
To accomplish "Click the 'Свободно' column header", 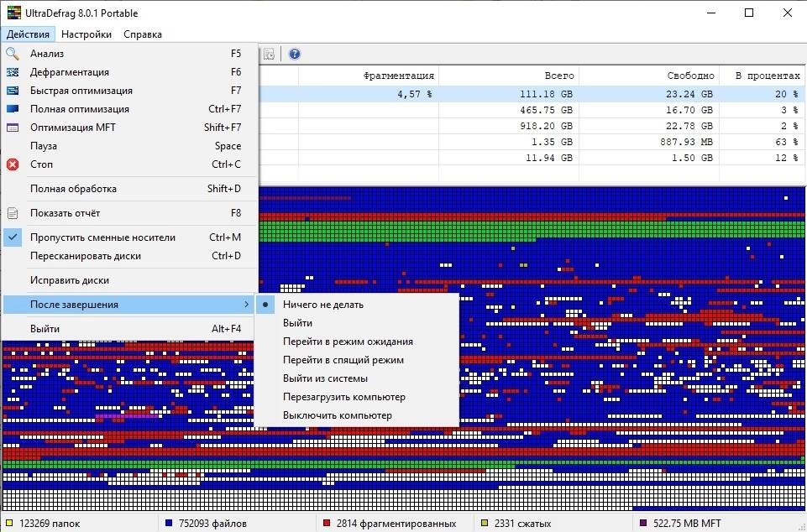I will click(x=649, y=76).
